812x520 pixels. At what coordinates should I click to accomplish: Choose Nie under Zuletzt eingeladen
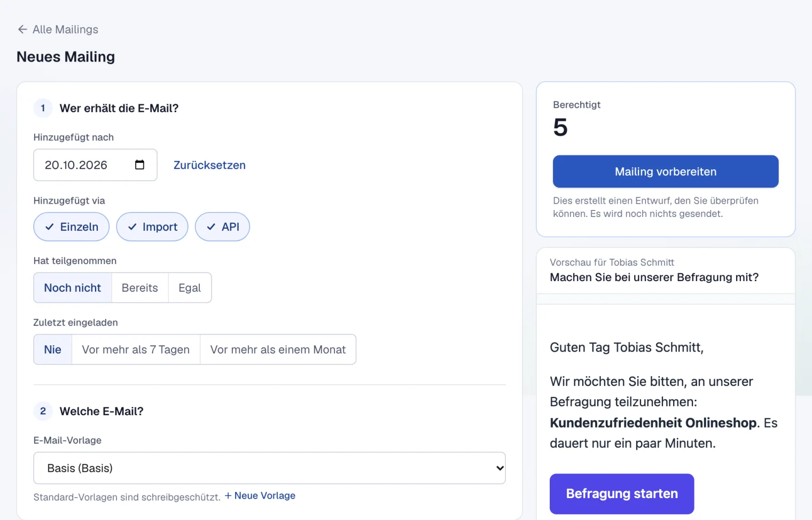coord(52,350)
